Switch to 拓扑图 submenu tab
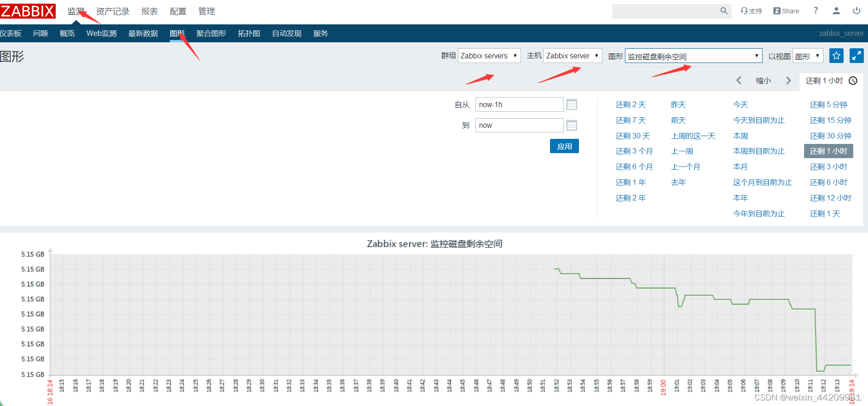Viewport: 868px width, 406px height. (249, 34)
